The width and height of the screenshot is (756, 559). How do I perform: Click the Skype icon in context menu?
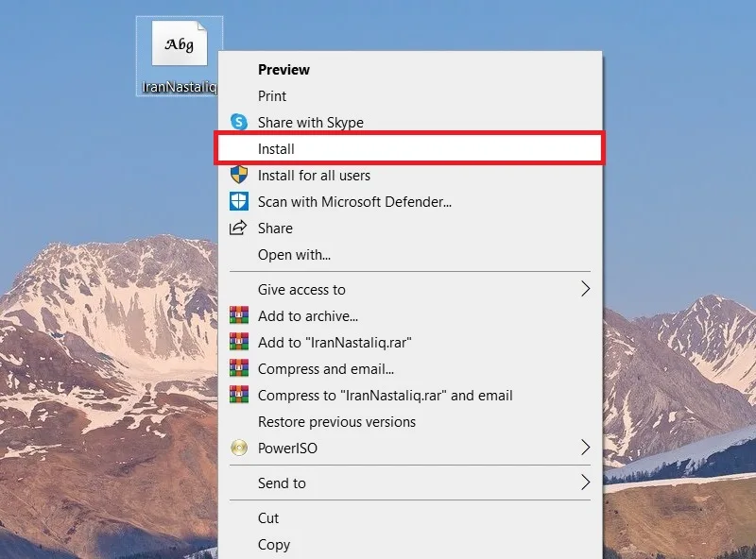point(239,122)
